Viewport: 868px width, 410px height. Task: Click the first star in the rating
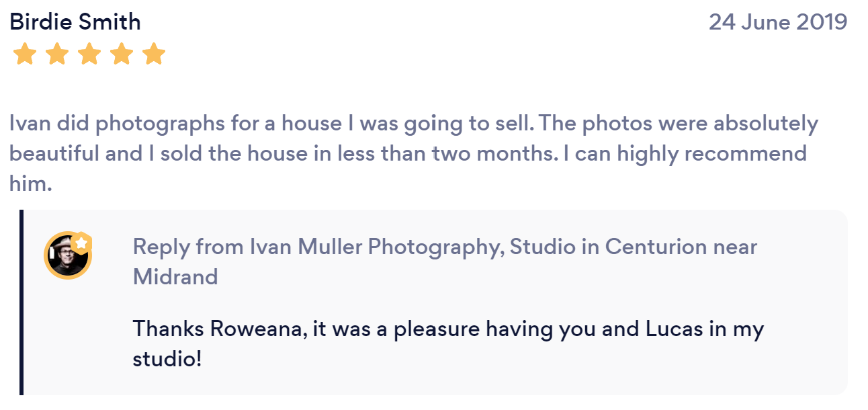25,54
